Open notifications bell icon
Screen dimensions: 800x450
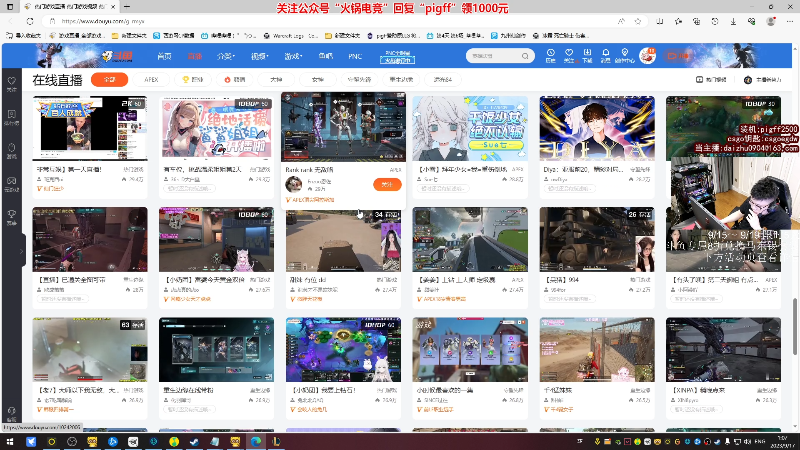pos(606,55)
